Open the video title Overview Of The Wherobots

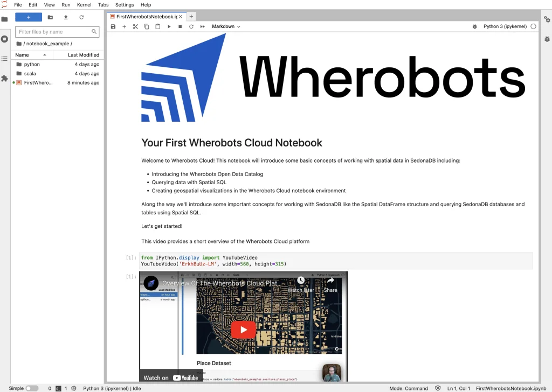click(x=222, y=283)
